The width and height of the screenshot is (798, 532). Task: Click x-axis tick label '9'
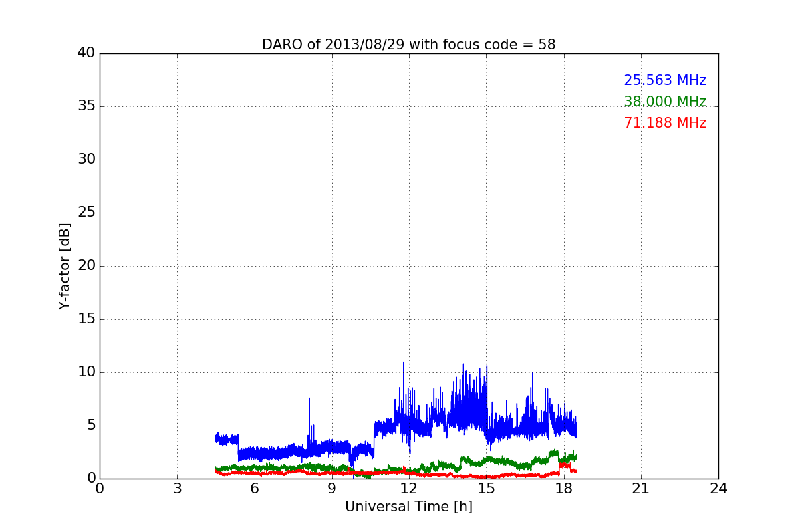pos(332,489)
